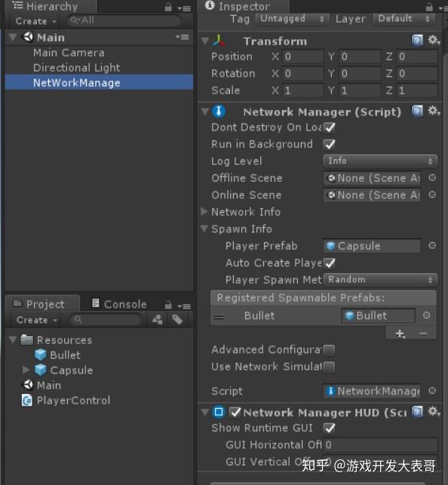Viewport: 448px width, 485px height.
Task: Collapse the Main scene in Hierarchy
Action: tap(13, 38)
